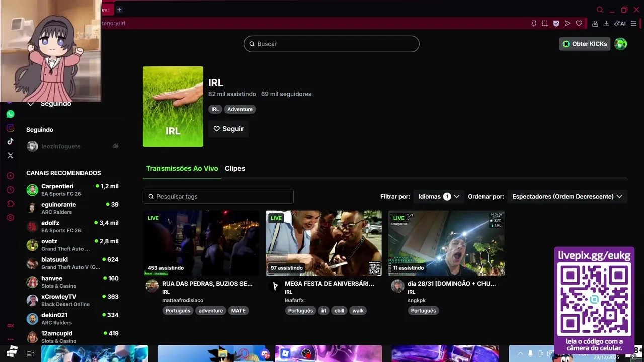Viewport: 644px width, 362px height.
Task: Open Instagram in the browser sidebar
Action: tap(10, 128)
